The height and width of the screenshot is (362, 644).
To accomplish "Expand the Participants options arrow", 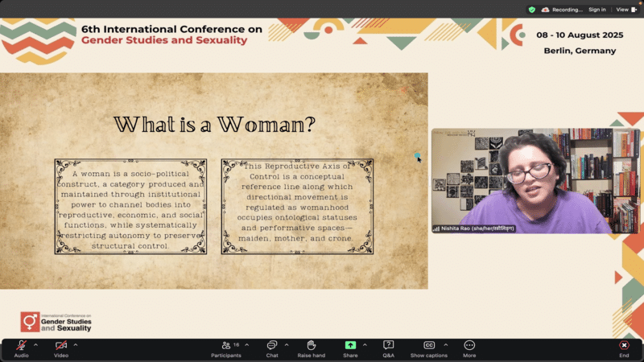I will (x=247, y=344).
